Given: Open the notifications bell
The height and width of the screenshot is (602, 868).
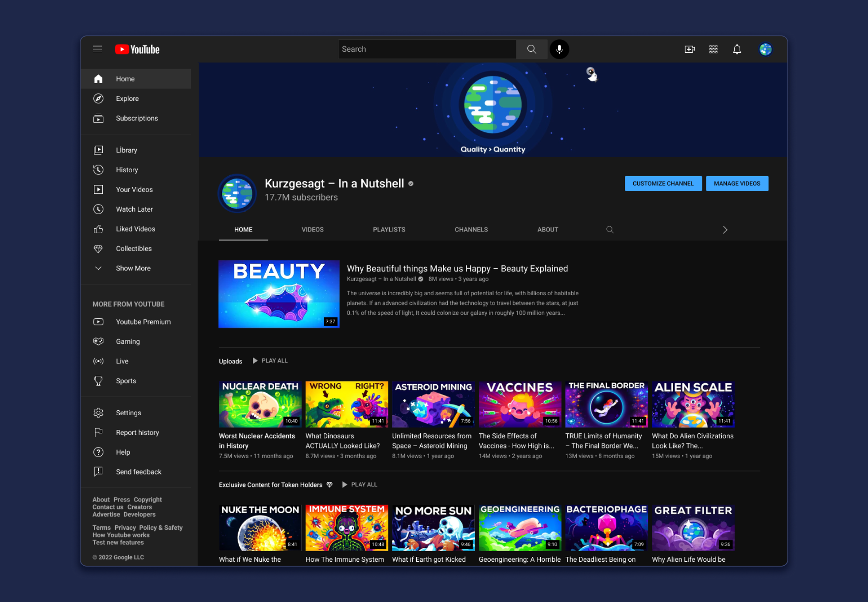Looking at the screenshot, I should click(737, 49).
